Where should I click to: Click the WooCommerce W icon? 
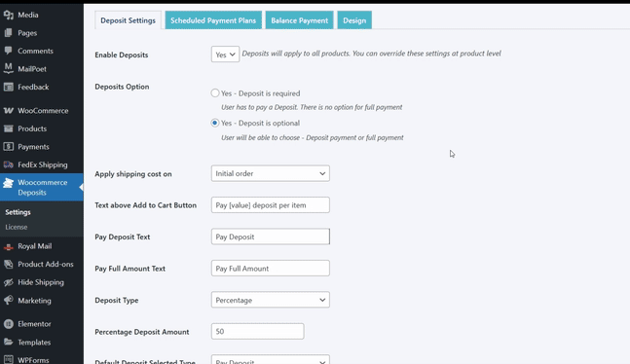9,111
